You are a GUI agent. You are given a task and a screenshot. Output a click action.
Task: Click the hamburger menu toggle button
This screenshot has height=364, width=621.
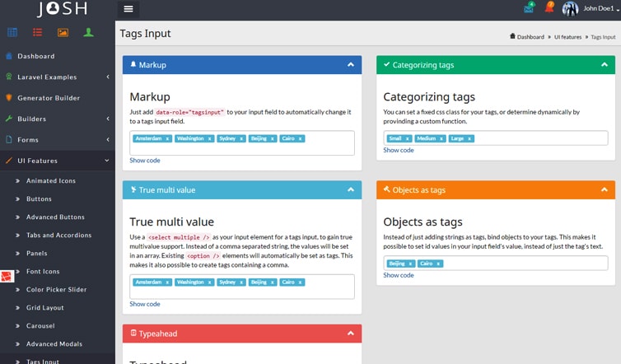(x=128, y=9)
